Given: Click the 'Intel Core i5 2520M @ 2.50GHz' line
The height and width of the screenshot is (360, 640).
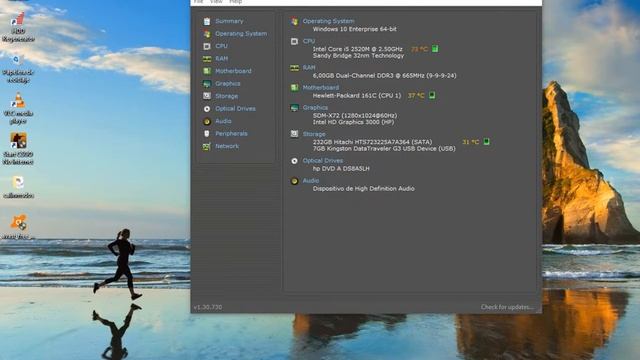Looking at the screenshot, I should [x=358, y=49].
